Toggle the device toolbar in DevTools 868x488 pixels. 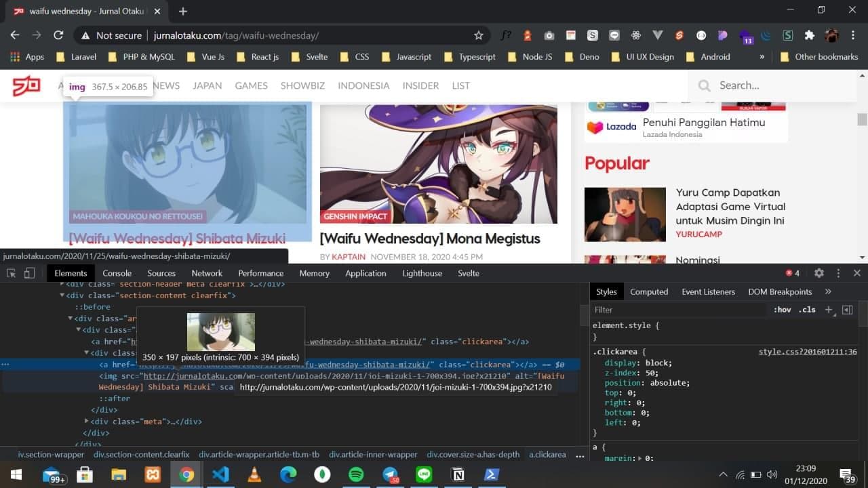(x=29, y=273)
